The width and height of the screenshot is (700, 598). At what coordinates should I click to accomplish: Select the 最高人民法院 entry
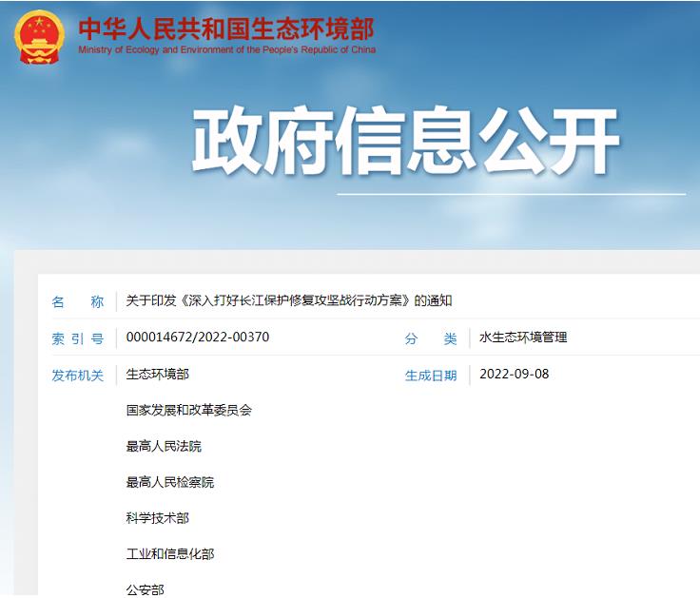(x=164, y=447)
